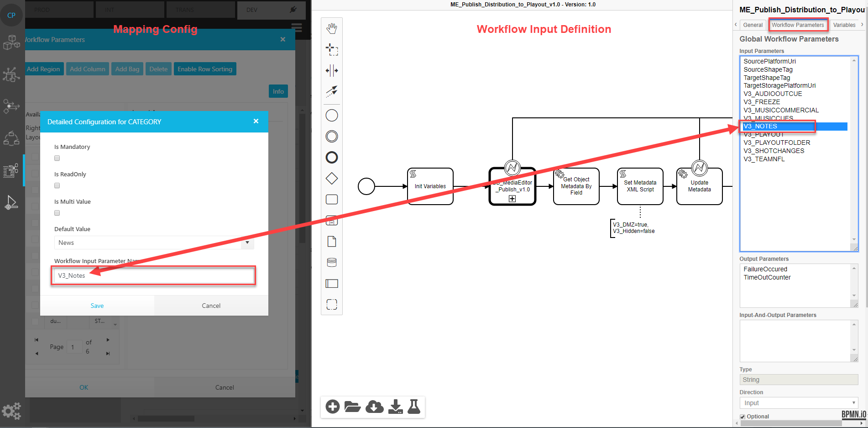Viewport: 868px width, 428px height.
Task: Open the gears settings icon in the sidebar
Action: (x=11, y=411)
